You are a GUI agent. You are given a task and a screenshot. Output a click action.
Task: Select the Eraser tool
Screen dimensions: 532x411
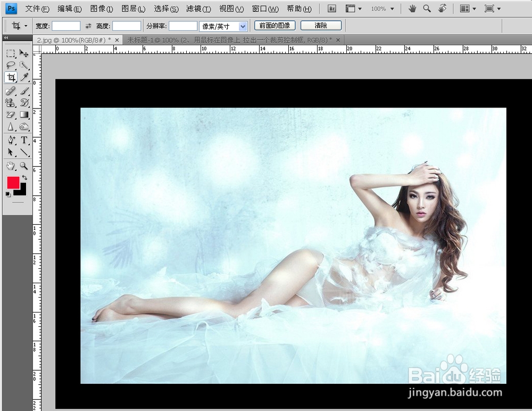(x=11, y=115)
